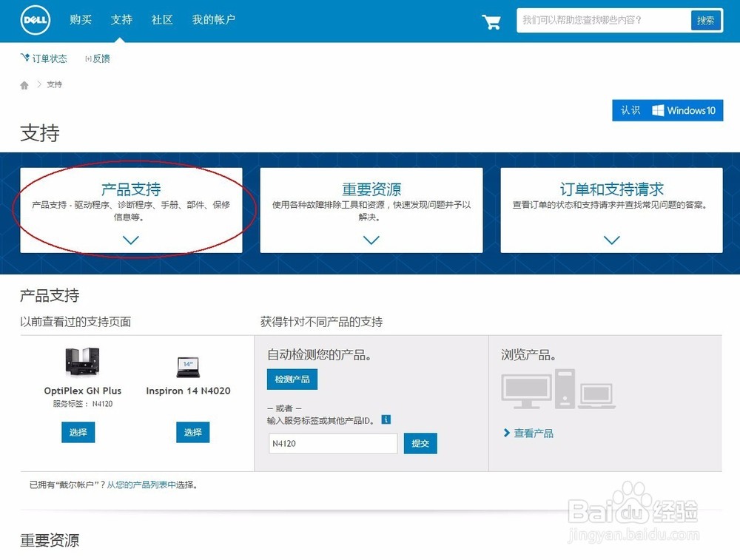Click the OptiPlex GN Plus product image
This screenshot has width=740, height=560.
point(83,362)
